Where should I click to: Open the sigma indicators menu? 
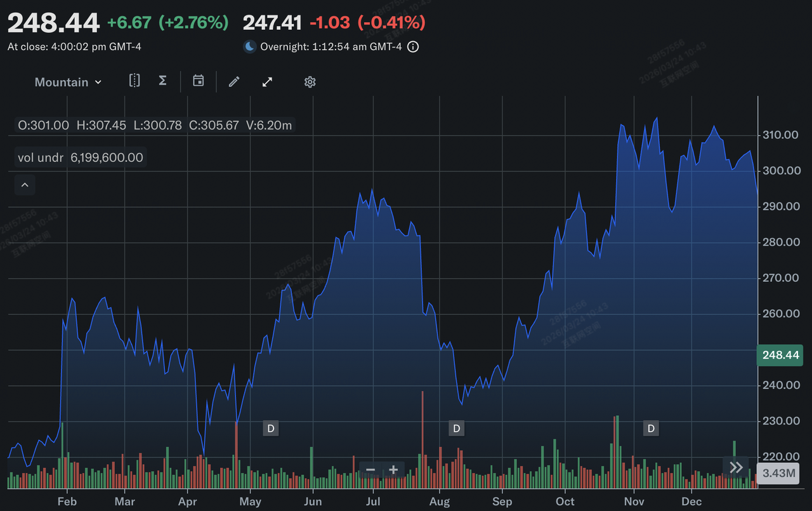[x=162, y=81]
